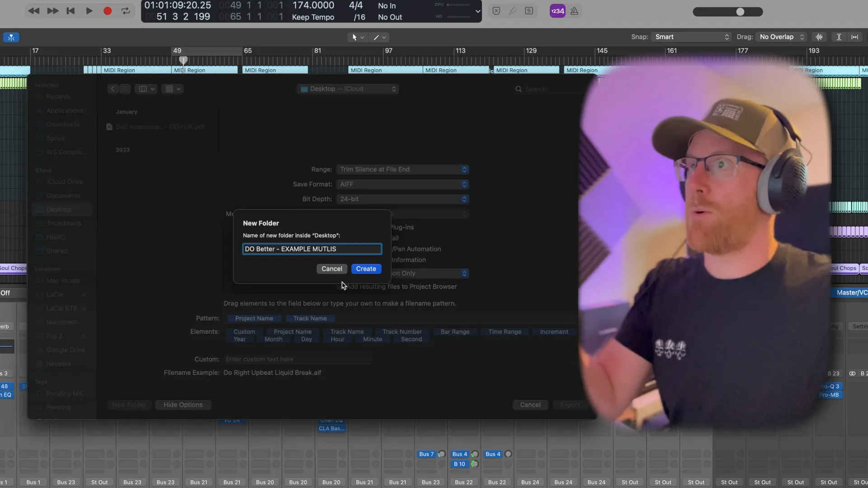This screenshot has width=868, height=488.
Task: Toggle Horizontal Auto Zoom icon
Action: point(854,37)
